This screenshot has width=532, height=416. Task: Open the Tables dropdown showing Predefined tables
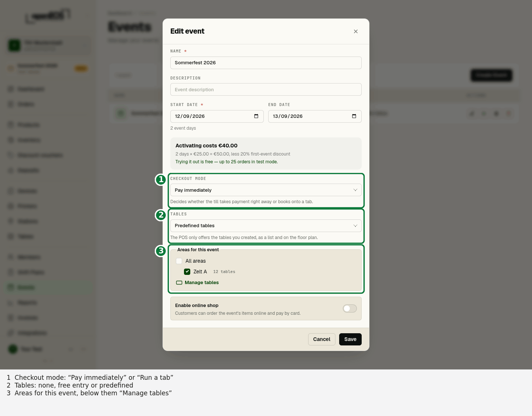pyautogui.click(x=266, y=226)
